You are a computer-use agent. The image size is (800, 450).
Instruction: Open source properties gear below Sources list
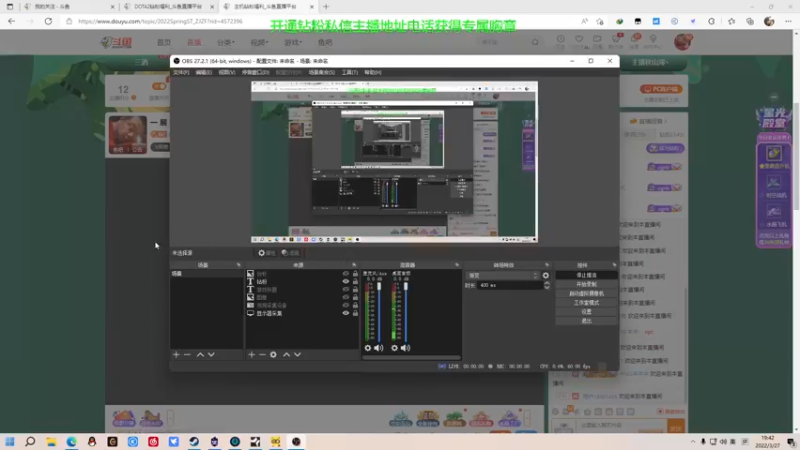273,355
